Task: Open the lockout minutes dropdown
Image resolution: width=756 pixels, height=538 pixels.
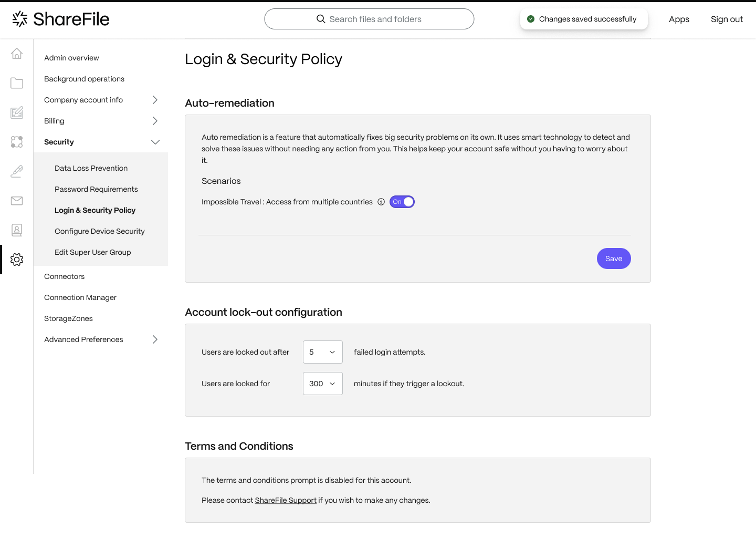Action: [323, 384]
